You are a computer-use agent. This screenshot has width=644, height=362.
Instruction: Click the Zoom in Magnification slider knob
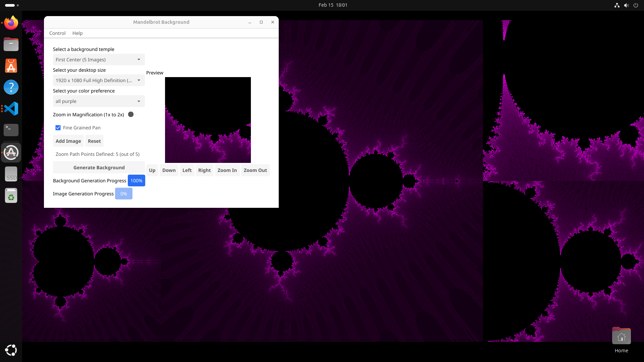coord(131,114)
